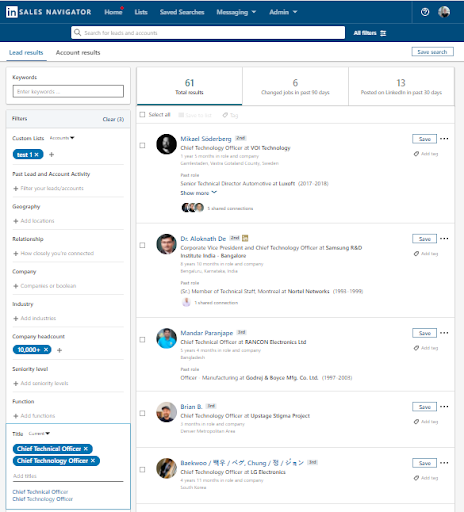Add tag to Brian B.

(426, 422)
